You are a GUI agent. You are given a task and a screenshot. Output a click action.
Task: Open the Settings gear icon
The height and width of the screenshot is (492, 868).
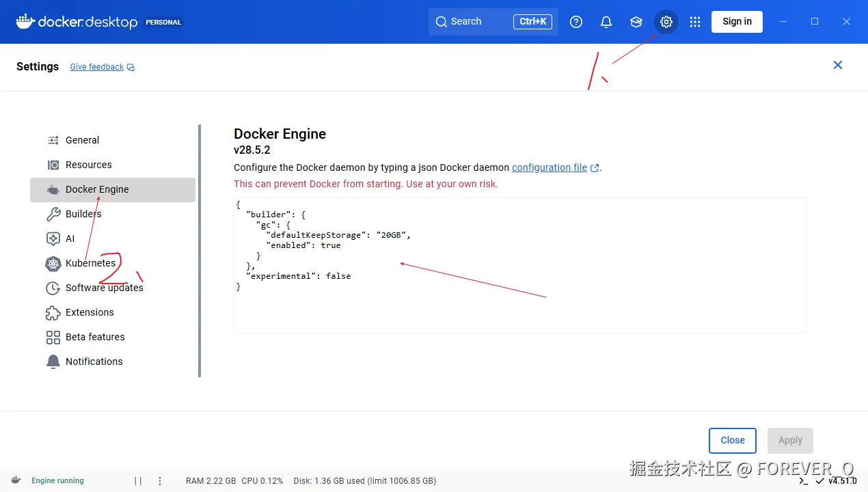pyautogui.click(x=666, y=22)
